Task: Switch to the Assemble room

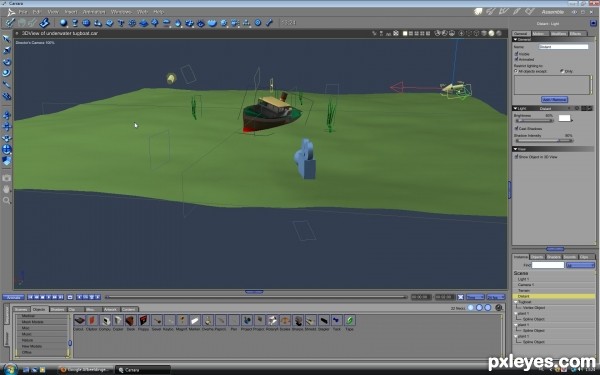Action: coord(553,12)
